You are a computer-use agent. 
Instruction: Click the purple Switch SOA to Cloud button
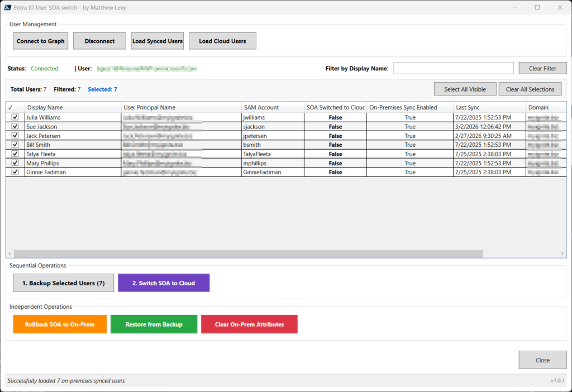click(x=164, y=283)
